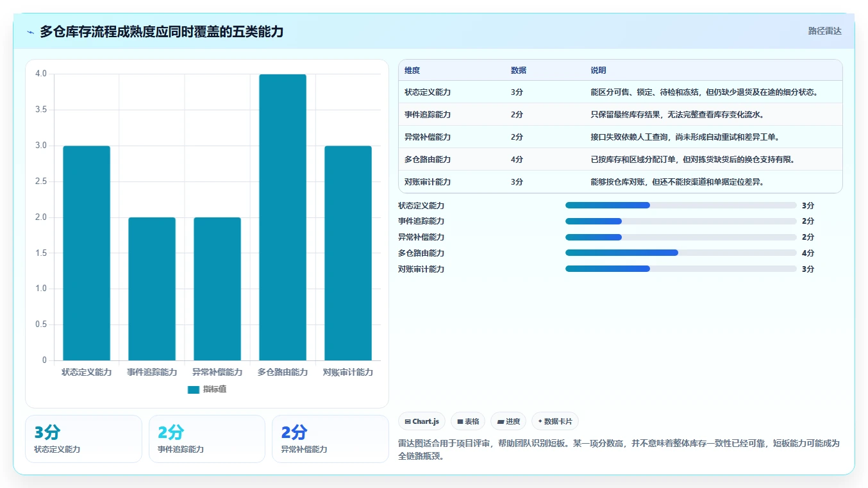This screenshot has width=868, height=488.
Task: Select the 数据卡片 chip
Action: coord(555,421)
